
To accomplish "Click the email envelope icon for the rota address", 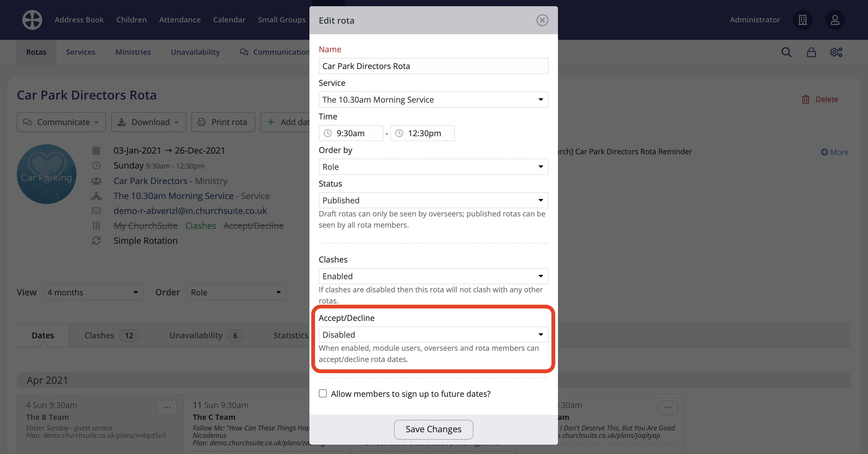I will 97,211.
